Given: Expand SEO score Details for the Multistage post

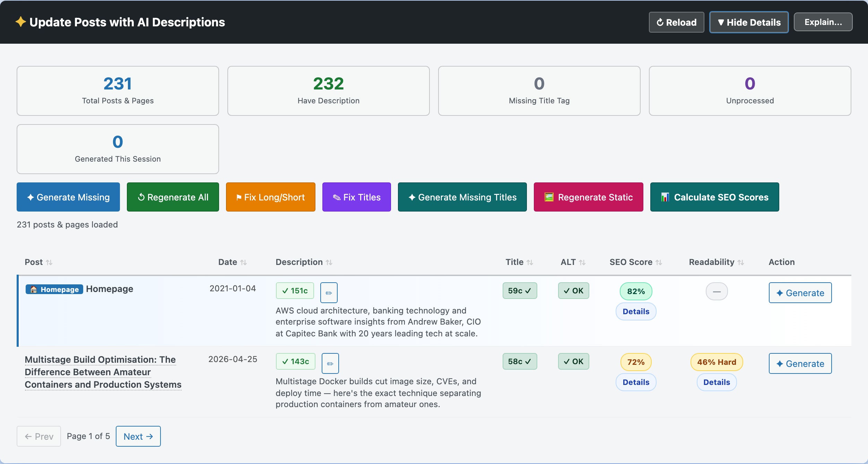Looking at the screenshot, I should [636, 382].
